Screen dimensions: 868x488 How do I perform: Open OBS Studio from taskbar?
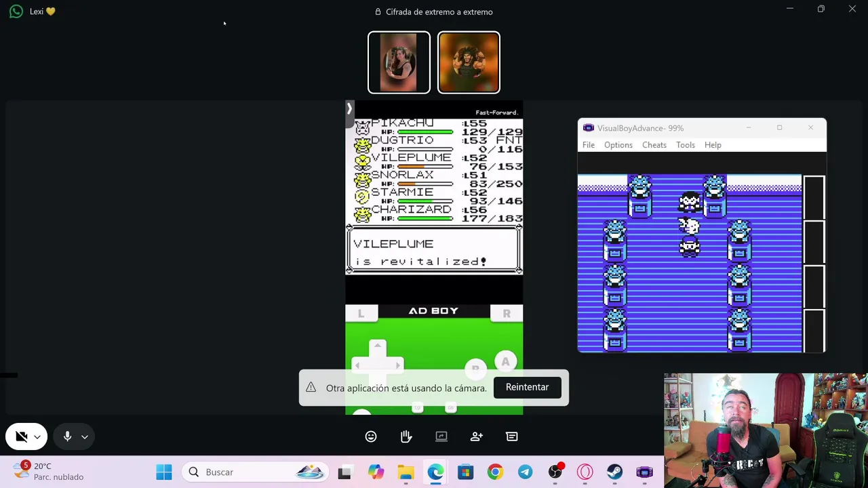(x=555, y=472)
